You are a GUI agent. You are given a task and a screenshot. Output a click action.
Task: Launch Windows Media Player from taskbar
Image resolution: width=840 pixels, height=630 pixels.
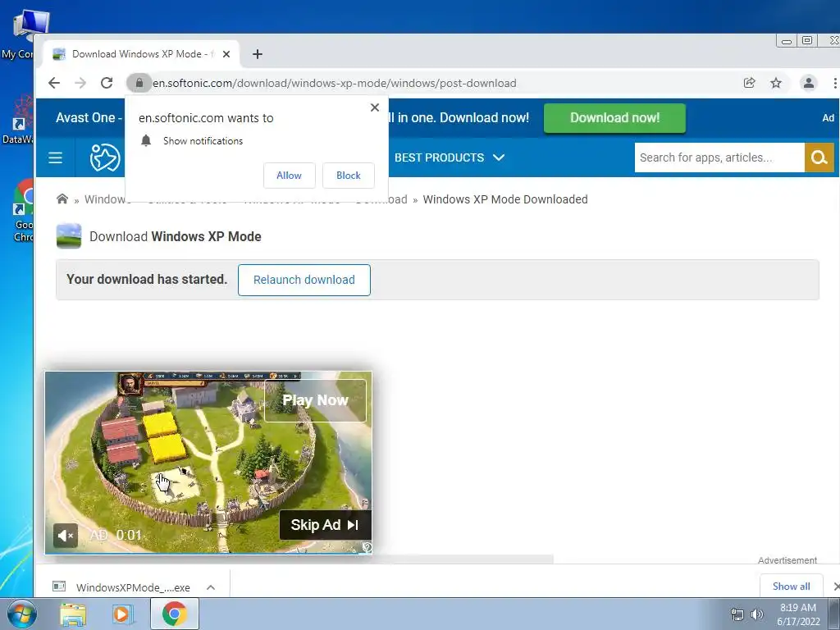pyautogui.click(x=122, y=614)
